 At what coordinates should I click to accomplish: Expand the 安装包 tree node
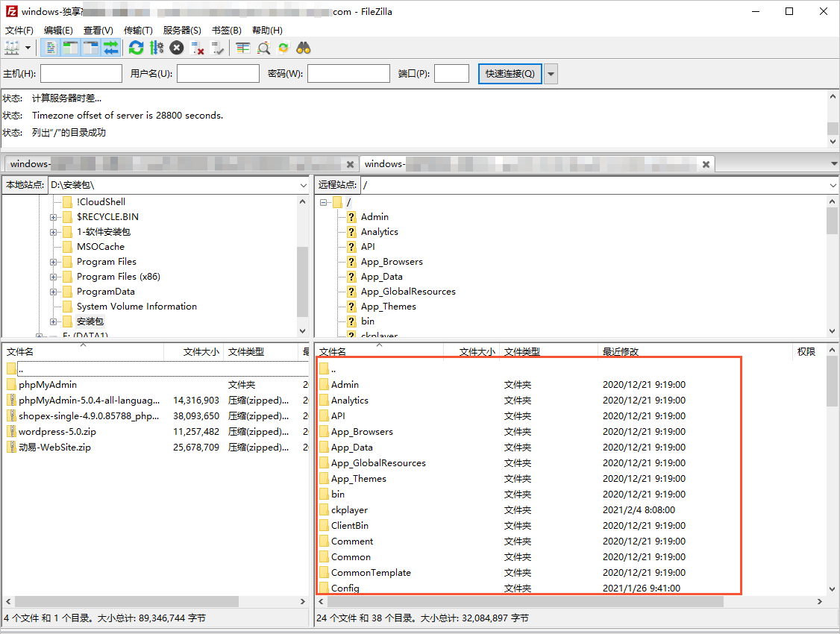click(53, 322)
